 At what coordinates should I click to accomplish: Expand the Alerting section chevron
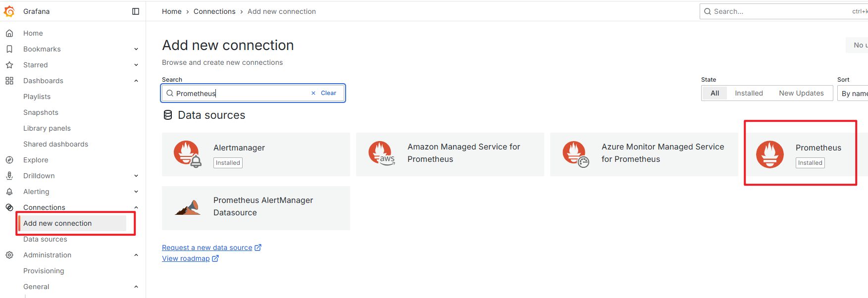(136, 192)
